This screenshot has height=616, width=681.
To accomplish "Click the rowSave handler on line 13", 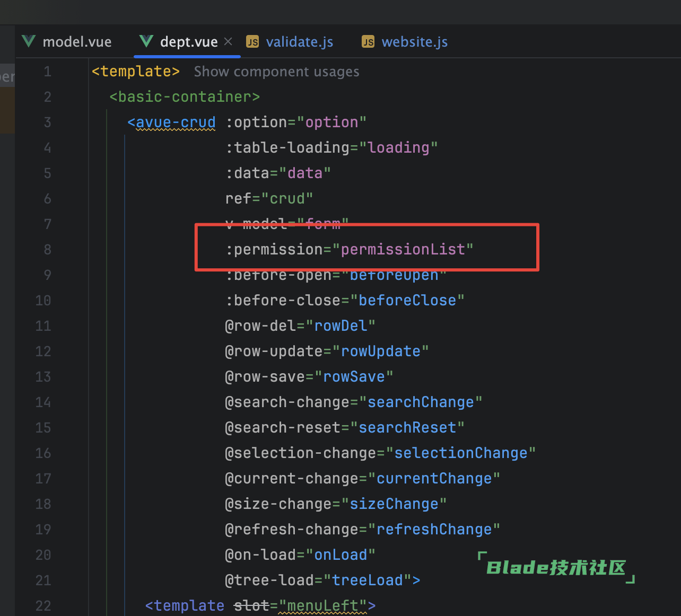I will [x=354, y=377].
